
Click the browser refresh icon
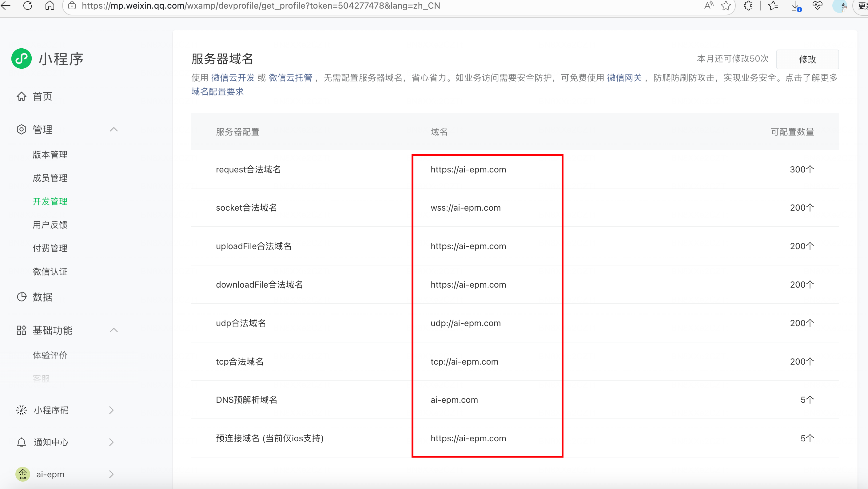[x=28, y=6]
